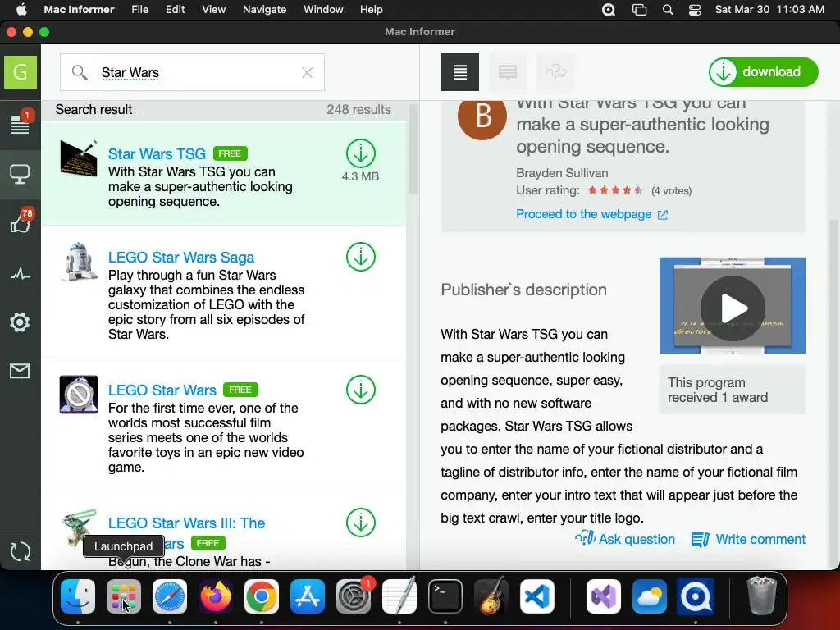Click the Mac Informer menu bar status icon
The image size is (840, 630).
(x=609, y=10)
